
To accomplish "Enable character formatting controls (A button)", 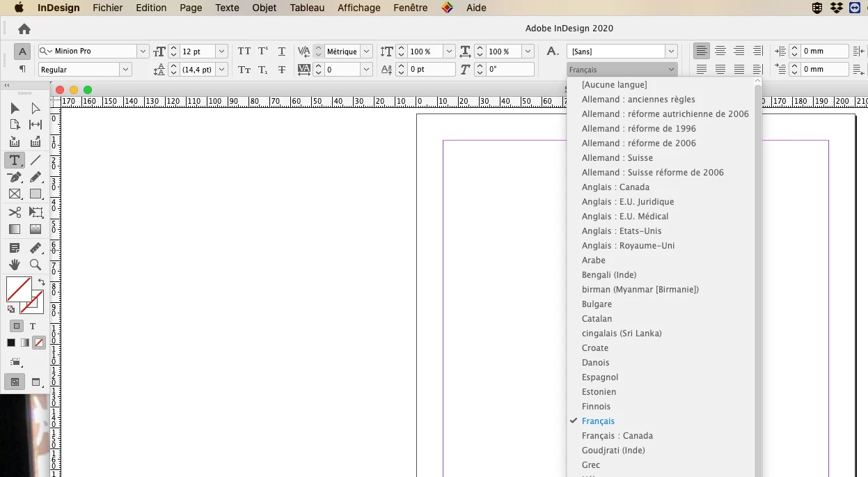I will pyautogui.click(x=22, y=52).
